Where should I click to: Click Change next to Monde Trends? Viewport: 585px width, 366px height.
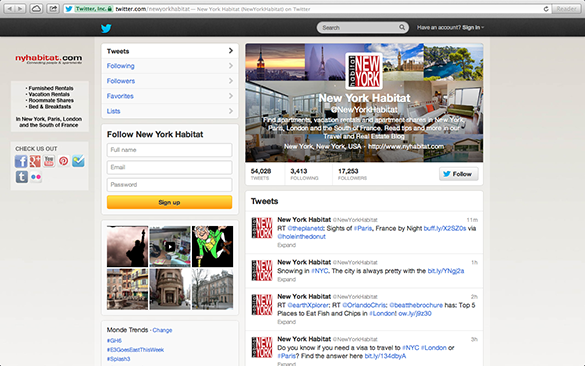[162, 330]
